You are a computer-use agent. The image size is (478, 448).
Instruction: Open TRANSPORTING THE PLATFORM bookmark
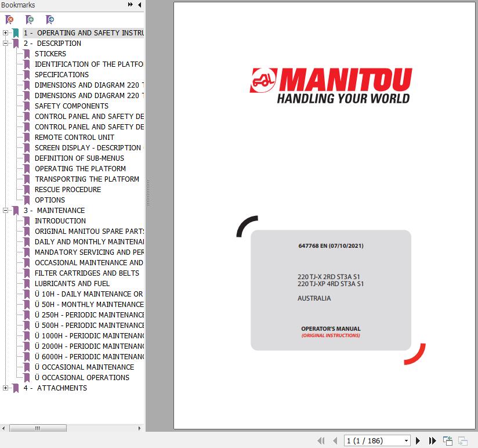pos(87,179)
